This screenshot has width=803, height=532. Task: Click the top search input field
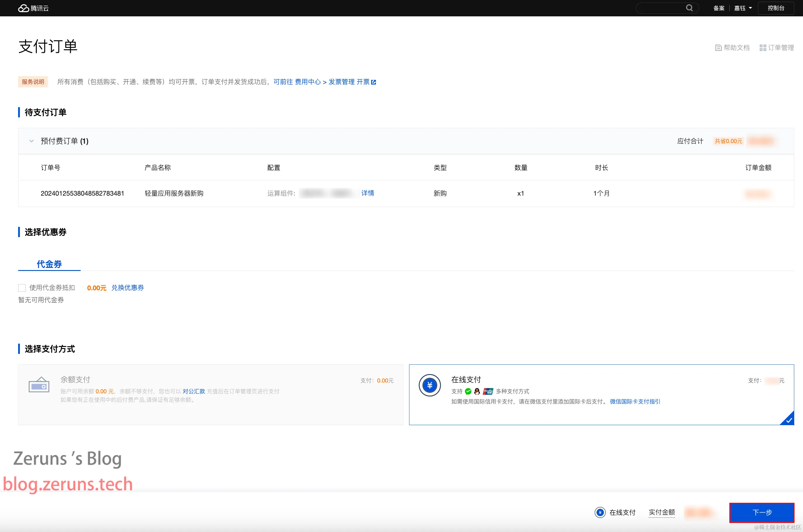[x=660, y=8]
